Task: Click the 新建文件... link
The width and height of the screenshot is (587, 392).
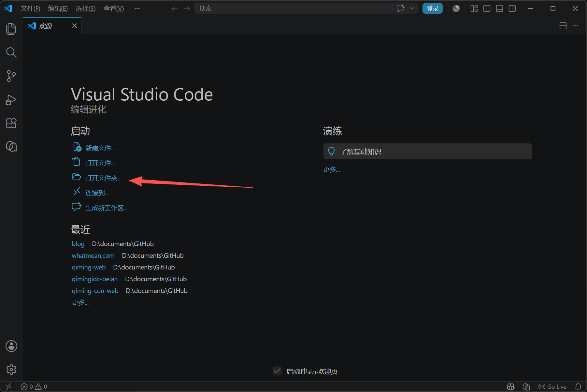Action: [x=100, y=148]
